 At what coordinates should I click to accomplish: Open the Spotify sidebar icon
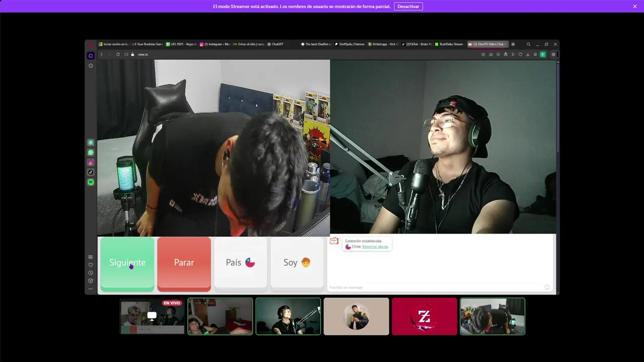point(91,182)
